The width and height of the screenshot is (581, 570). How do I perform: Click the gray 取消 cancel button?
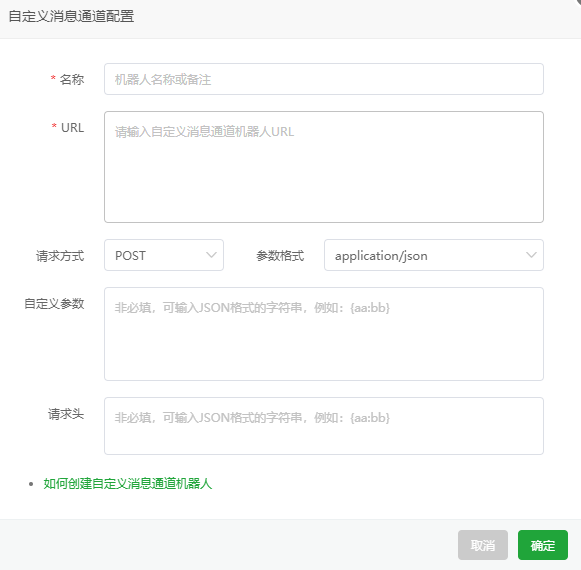[483, 545]
